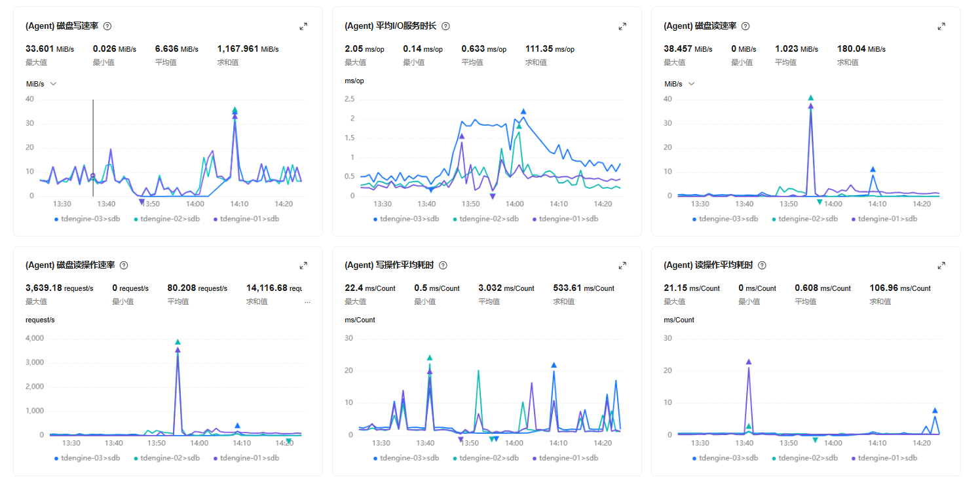Show help info for 磁盘读操作速率
This screenshot has height=477, width=980.
124,265
